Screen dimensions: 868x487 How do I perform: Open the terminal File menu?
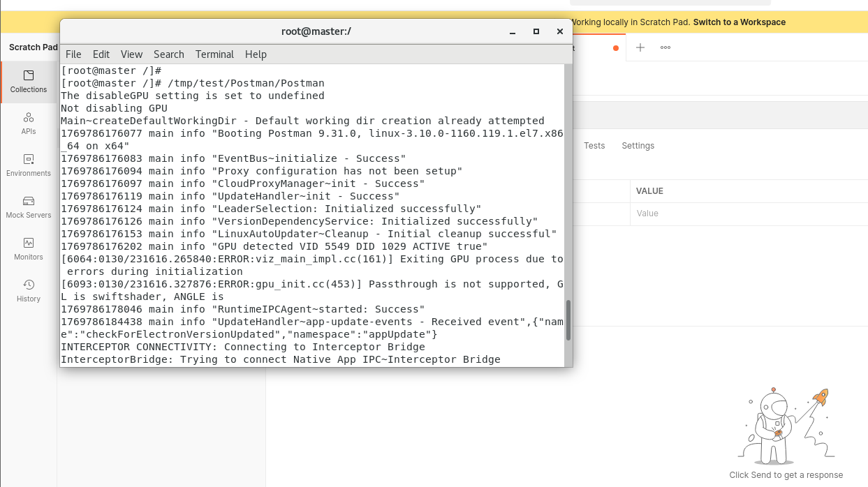(73, 54)
